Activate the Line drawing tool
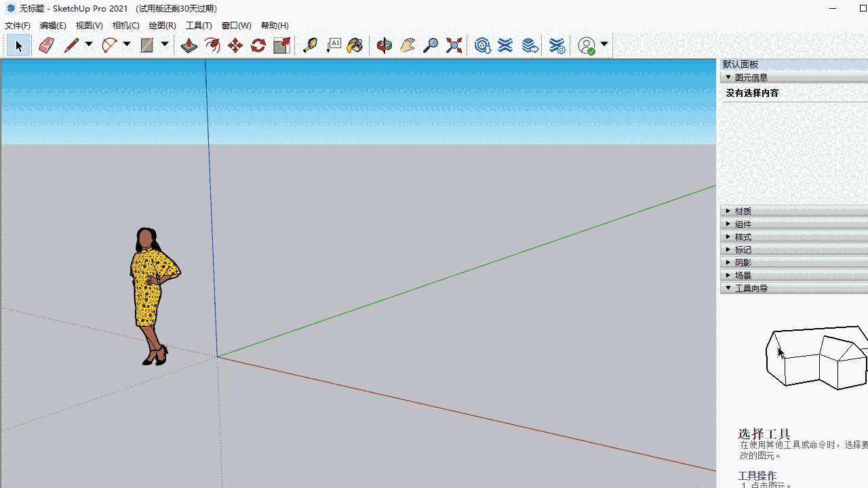 [x=71, y=45]
